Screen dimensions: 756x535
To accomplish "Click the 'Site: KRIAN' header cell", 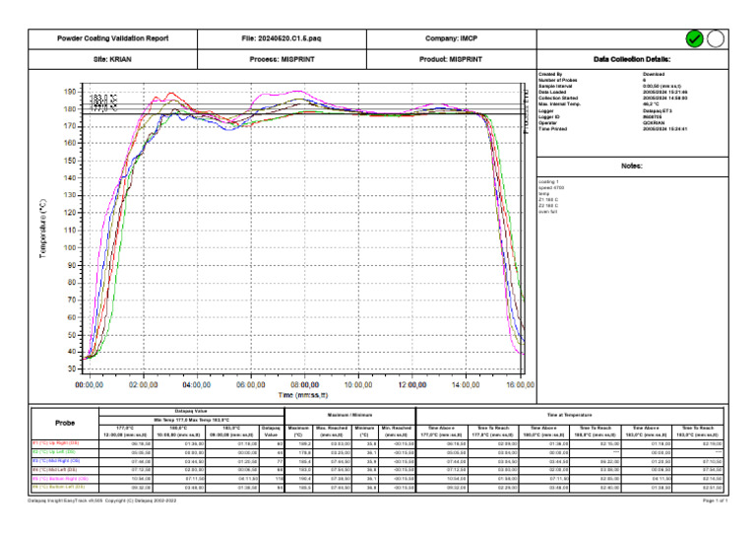I will click(x=112, y=59).
